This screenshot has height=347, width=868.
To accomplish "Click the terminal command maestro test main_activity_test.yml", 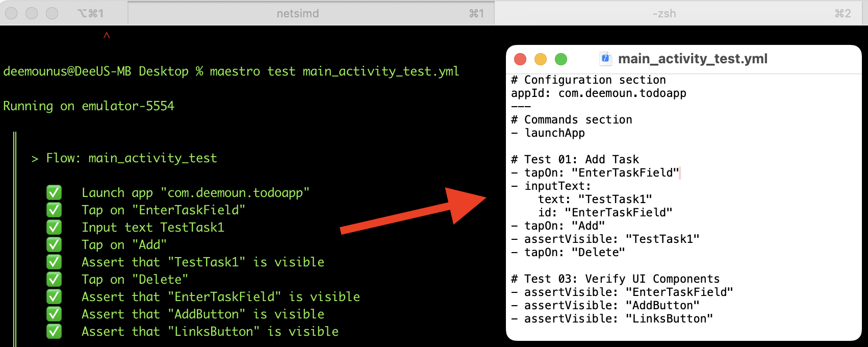I will point(335,71).
